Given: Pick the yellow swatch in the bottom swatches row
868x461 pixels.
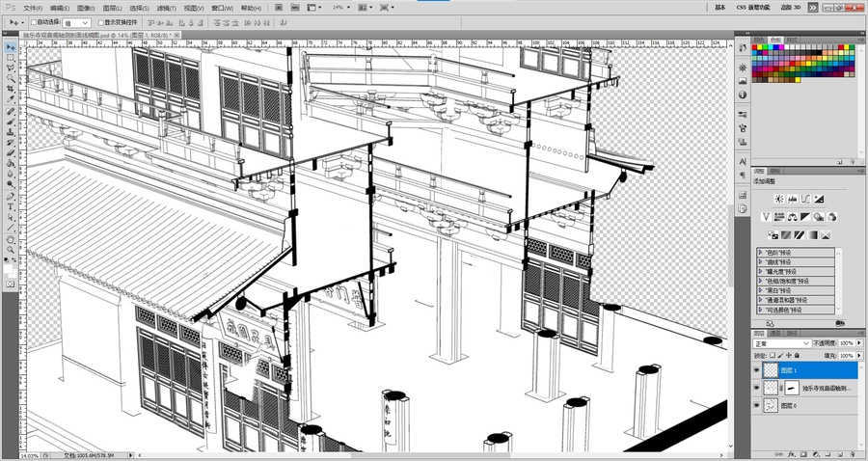Looking at the screenshot, I should 798,80.
